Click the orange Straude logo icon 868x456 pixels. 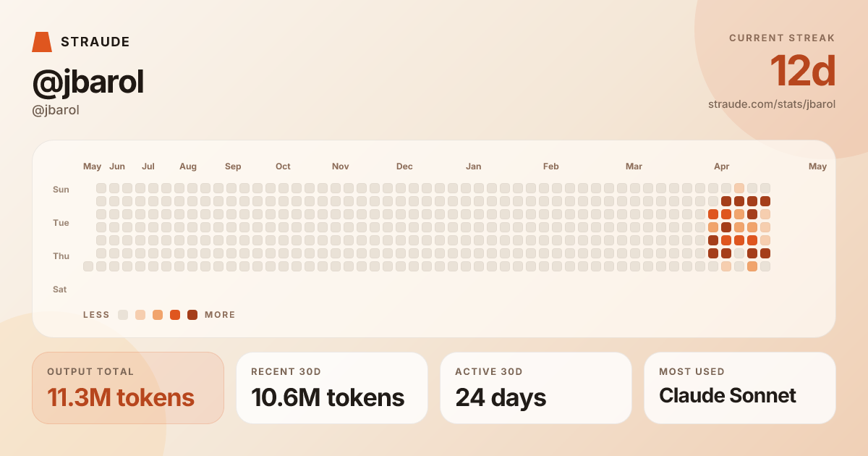[42, 42]
